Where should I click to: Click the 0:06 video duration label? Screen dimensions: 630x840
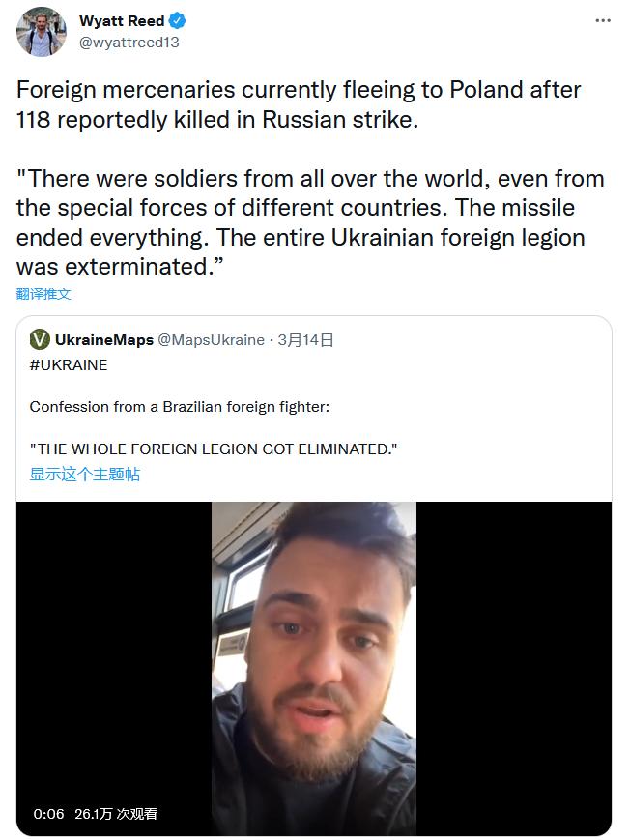click(48, 814)
